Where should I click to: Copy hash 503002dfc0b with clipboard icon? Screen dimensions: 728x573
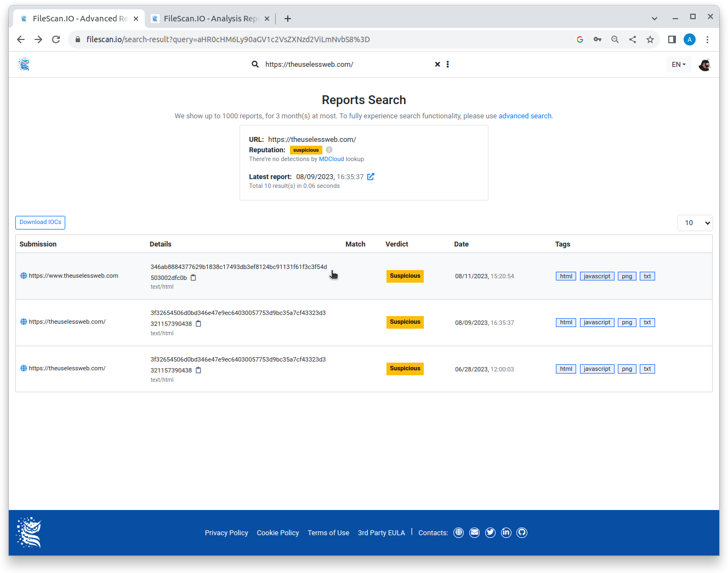click(194, 278)
